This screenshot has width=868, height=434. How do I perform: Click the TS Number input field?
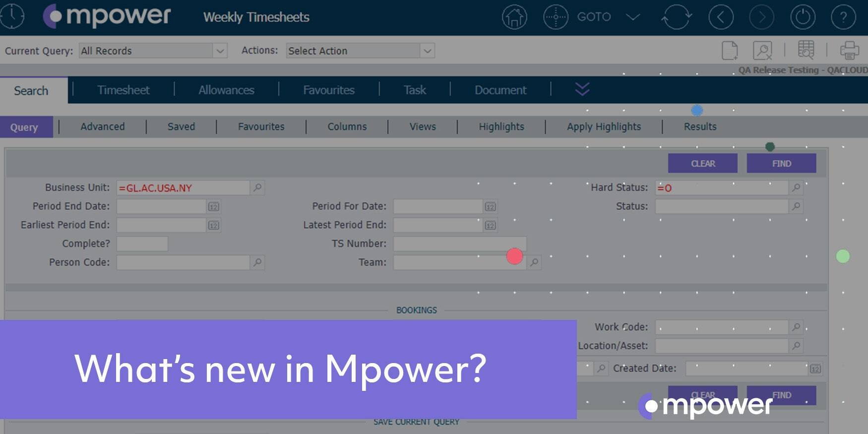pyautogui.click(x=459, y=244)
